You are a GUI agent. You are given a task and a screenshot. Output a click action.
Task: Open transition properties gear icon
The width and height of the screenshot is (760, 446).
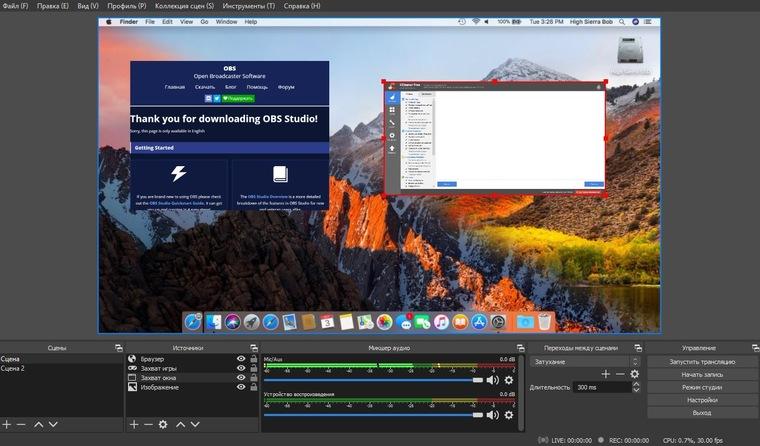634,374
